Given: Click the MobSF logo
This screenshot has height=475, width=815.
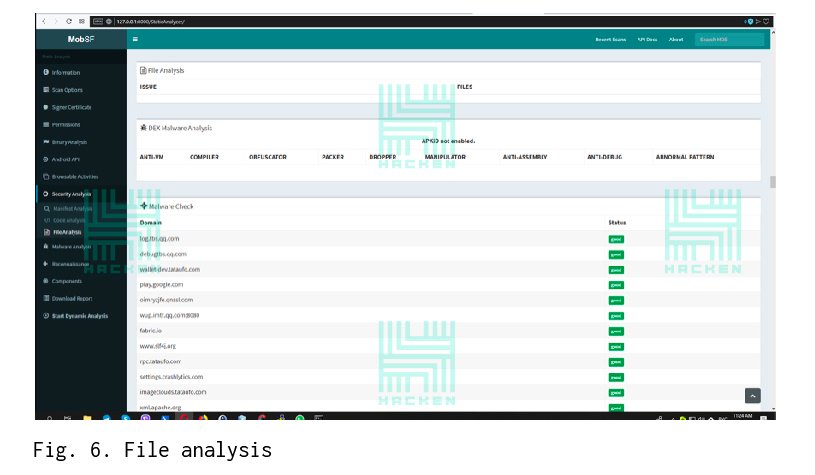Looking at the screenshot, I should point(81,39).
